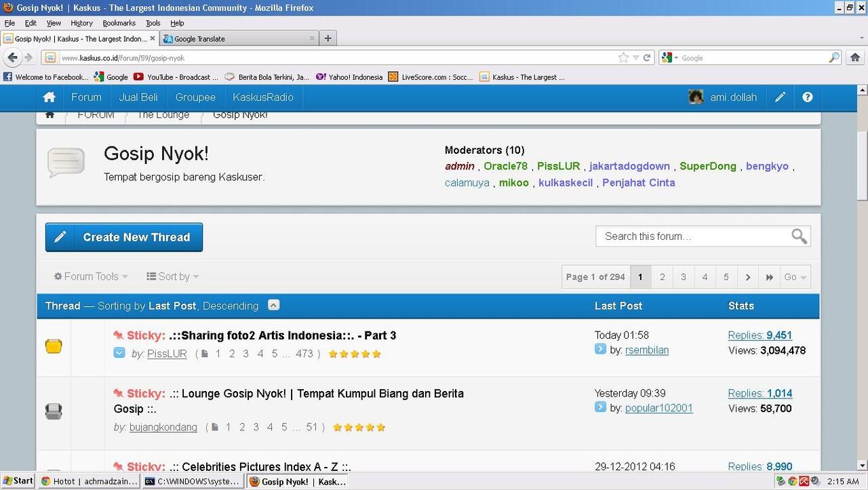The width and height of the screenshot is (868, 490).
Task: Open the Forum navbar item
Action: (x=86, y=97)
